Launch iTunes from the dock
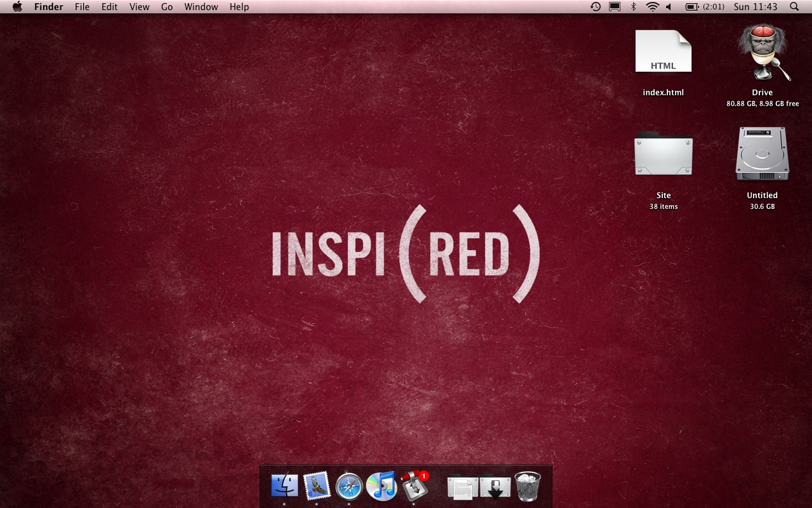Image resolution: width=812 pixels, height=508 pixels. (x=381, y=486)
